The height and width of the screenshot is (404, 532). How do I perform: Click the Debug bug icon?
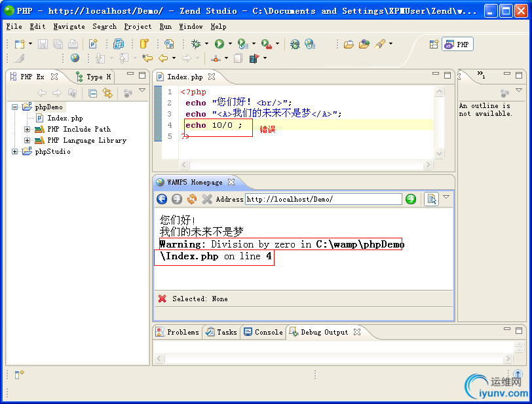[196, 44]
